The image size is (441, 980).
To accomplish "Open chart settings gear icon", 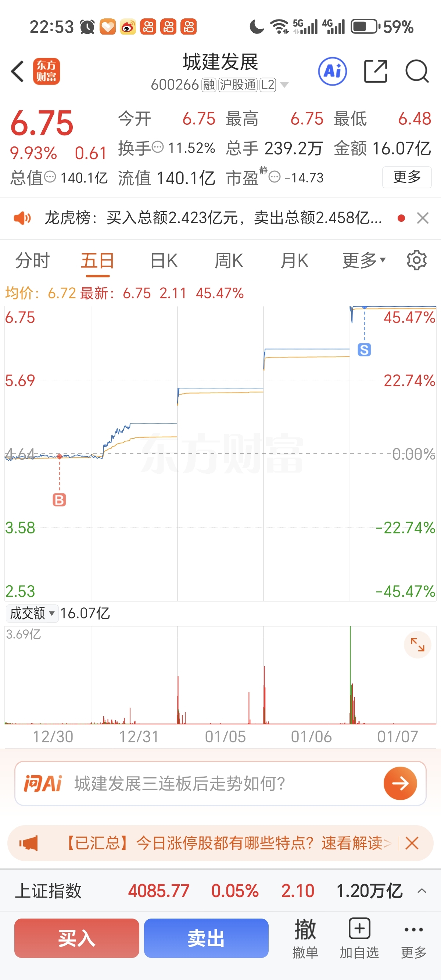I will pos(417,260).
